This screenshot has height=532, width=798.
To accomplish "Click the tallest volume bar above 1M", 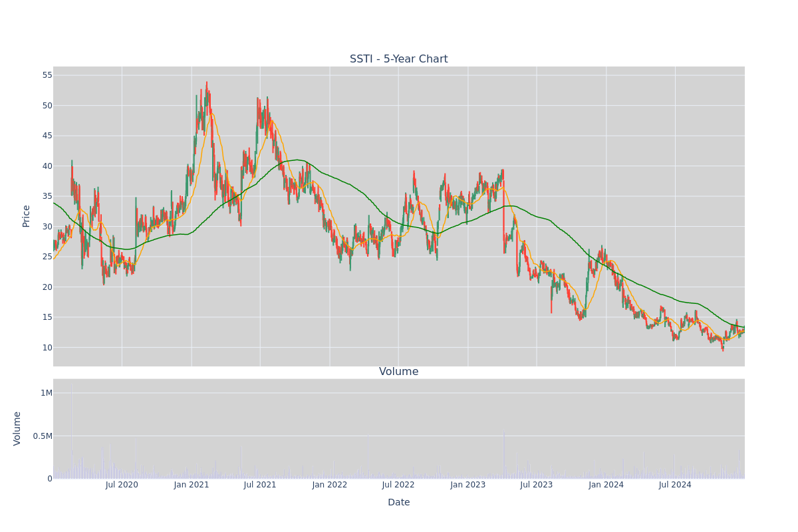I will point(72,430).
